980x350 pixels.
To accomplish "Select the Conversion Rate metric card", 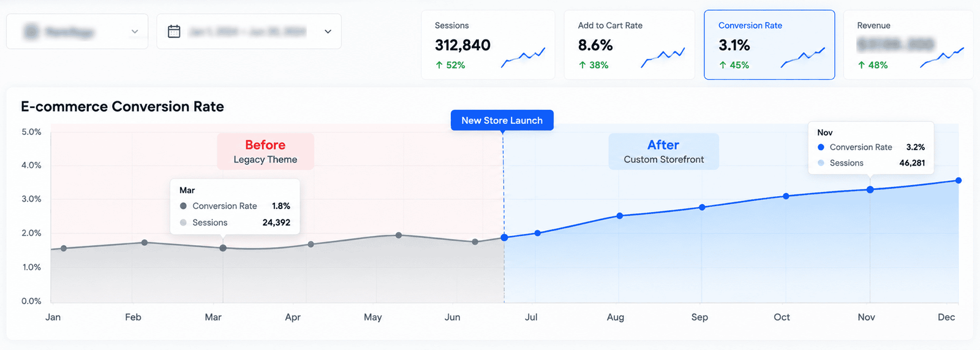I will point(769,45).
